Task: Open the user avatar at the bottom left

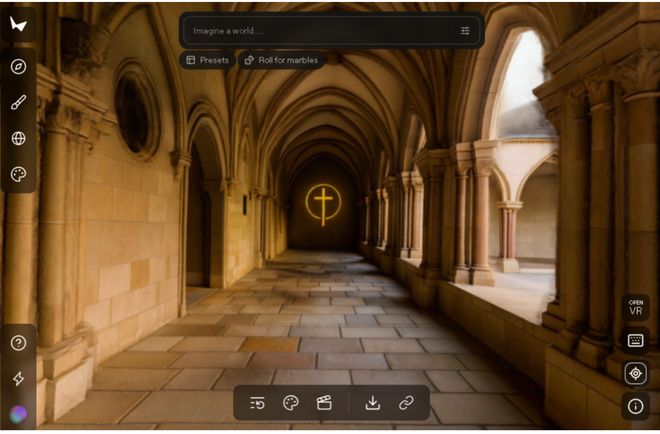Action: click(18, 413)
